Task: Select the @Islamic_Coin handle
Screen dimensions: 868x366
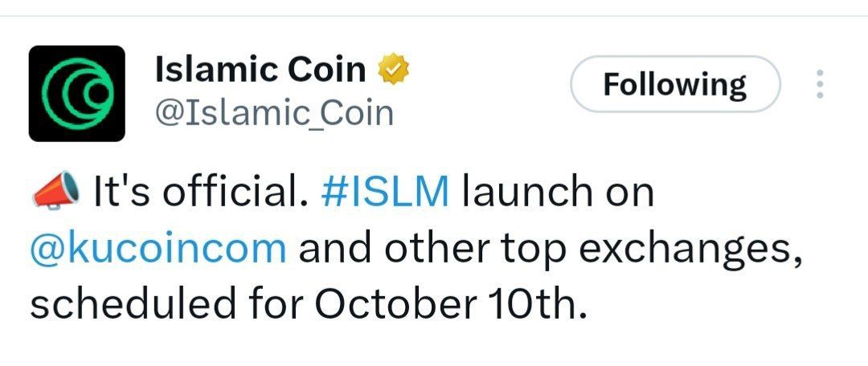Action: (273, 113)
